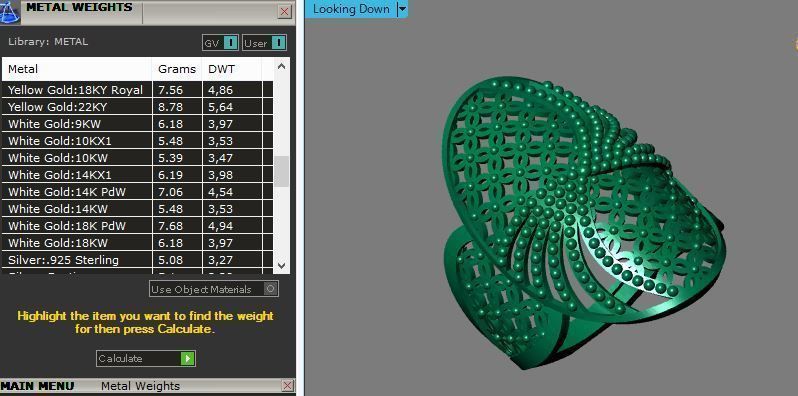This screenshot has width=798, height=396.
Task: Click the green arrow on Calculate
Action: (187, 358)
